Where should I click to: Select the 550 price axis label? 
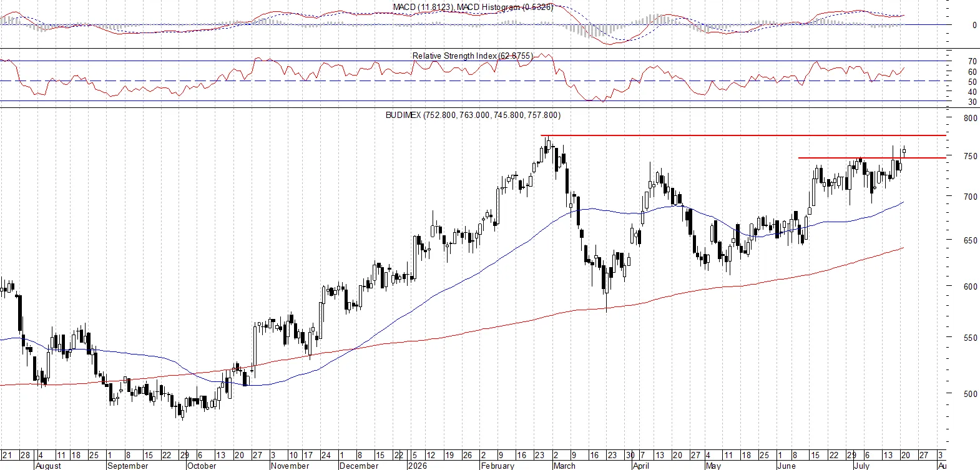970,338
